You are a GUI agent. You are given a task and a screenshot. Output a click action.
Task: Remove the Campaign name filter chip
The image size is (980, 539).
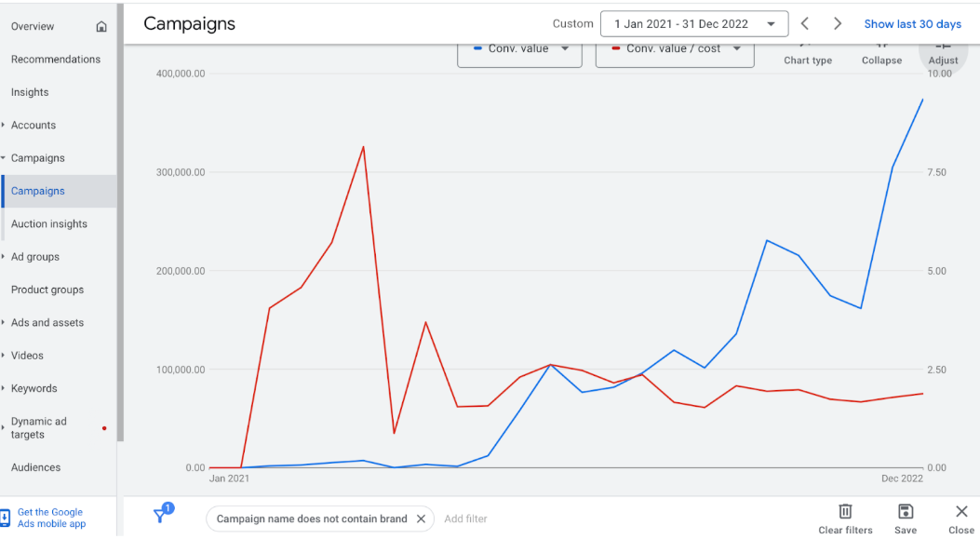421,519
